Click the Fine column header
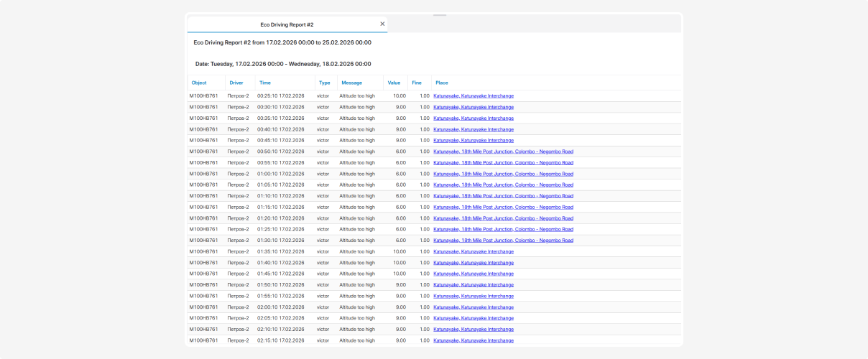Viewport: 868px width, 359px height. coord(417,83)
